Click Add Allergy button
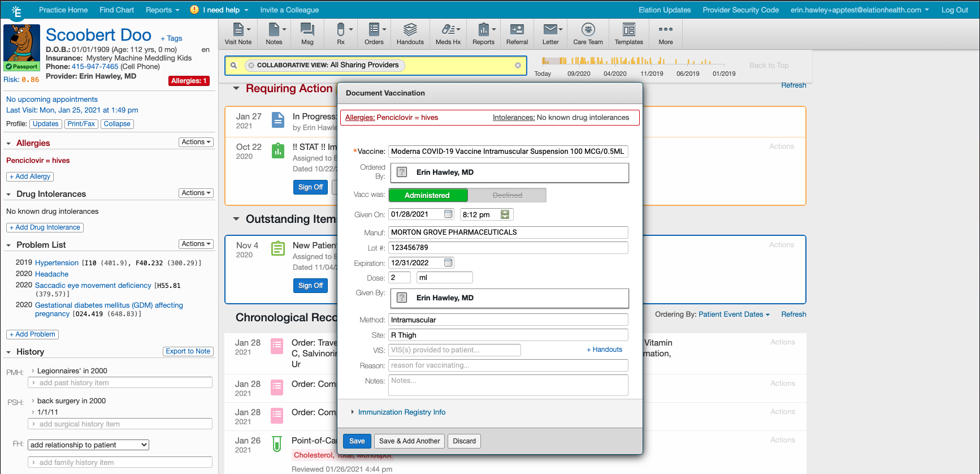This screenshot has width=980, height=474. (x=30, y=176)
